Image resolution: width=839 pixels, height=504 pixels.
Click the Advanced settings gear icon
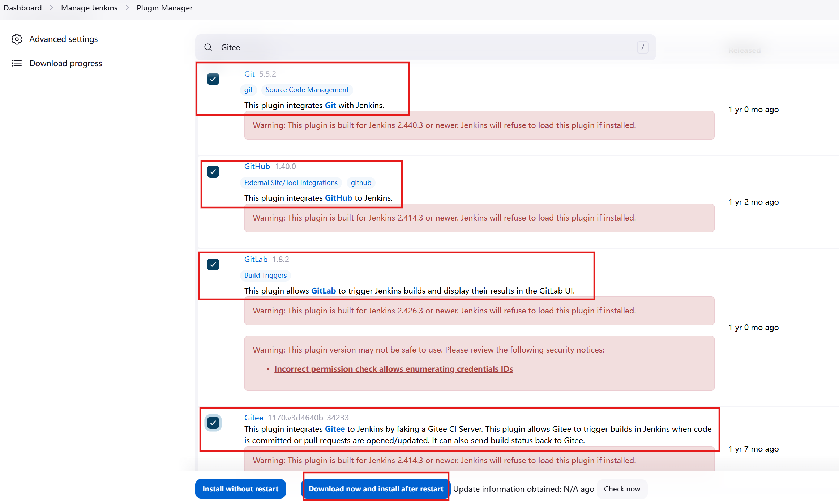pos(17,39)
